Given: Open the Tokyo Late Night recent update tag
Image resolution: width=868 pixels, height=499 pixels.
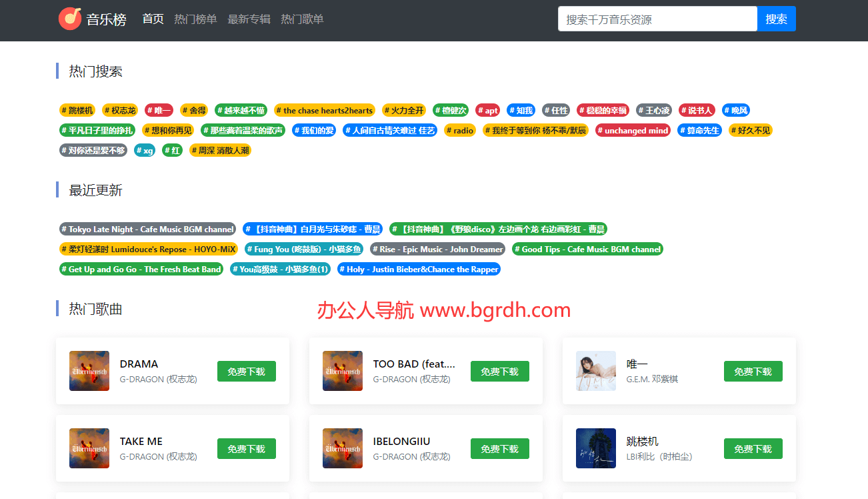Looking at the screenshot, I should click(147, 229).
